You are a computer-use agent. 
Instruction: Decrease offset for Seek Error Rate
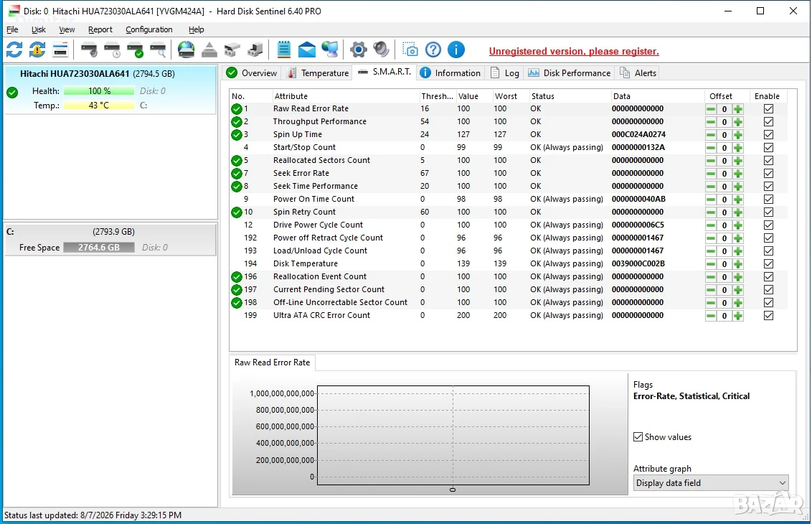[x=711, y=174]
